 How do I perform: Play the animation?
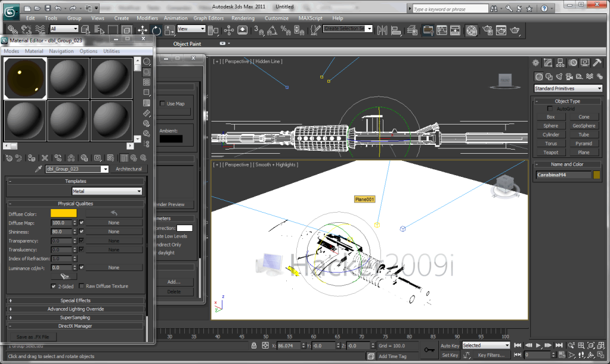point(538,346)
